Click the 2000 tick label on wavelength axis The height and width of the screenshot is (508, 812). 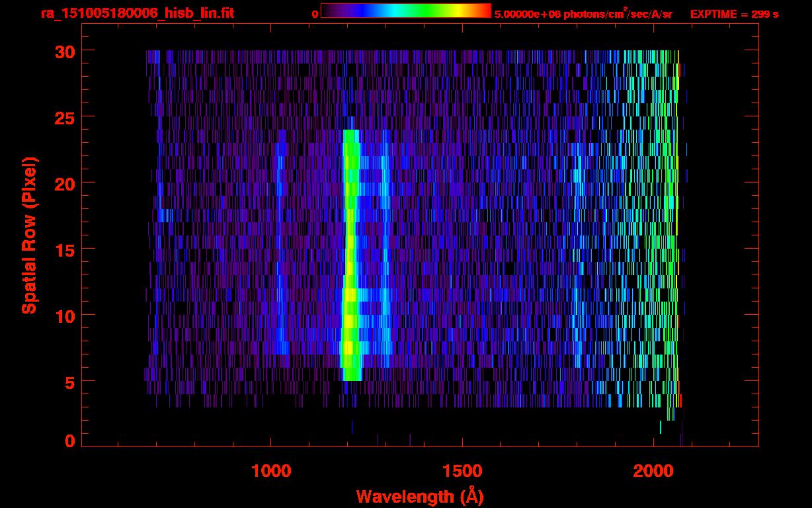coord(653,471)
